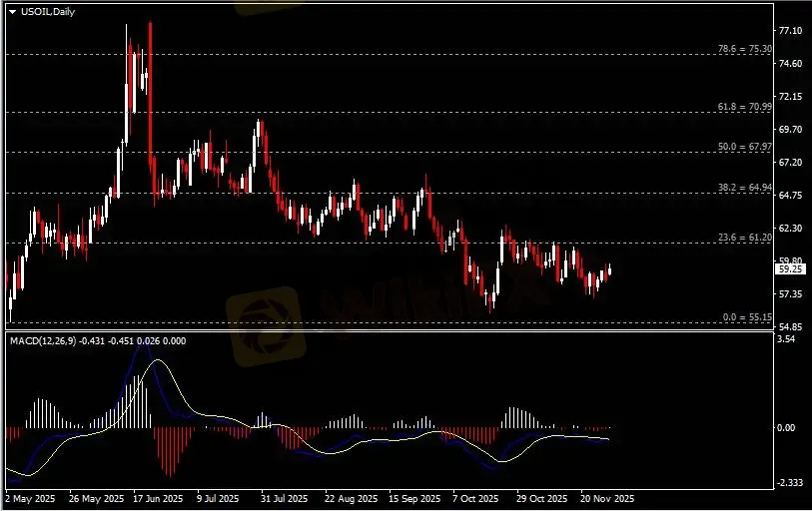Image resolution: width=812 pixels, height=511 pixels.
Task: Click the 67.20 price axis value
Action: click(790, 162)
